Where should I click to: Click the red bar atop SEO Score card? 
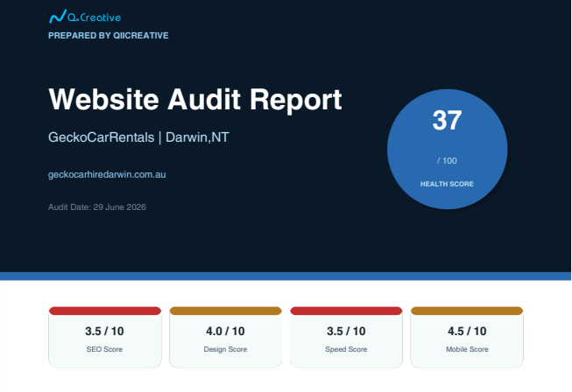point(105,311)
